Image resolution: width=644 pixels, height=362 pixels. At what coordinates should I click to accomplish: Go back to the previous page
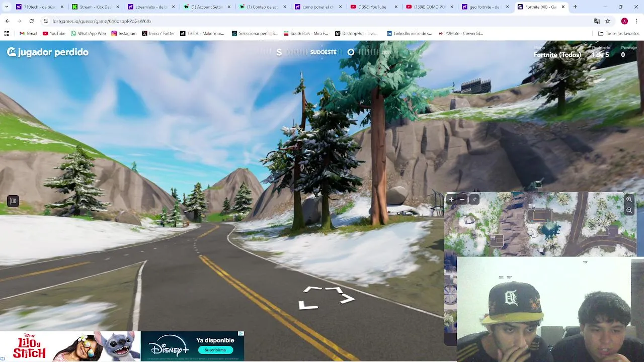7,21
